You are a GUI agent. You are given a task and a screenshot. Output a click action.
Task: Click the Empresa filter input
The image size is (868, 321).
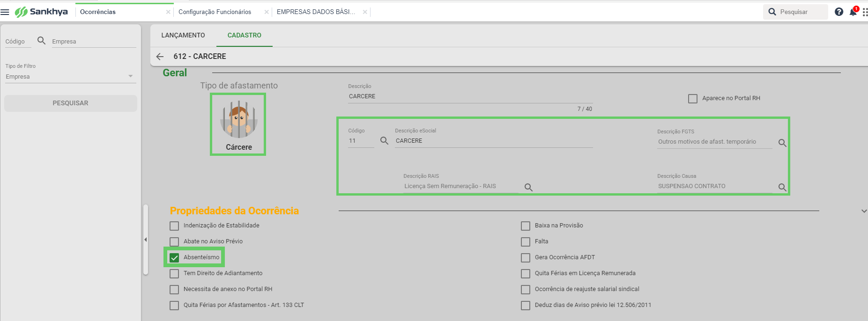tap(94, 42)
